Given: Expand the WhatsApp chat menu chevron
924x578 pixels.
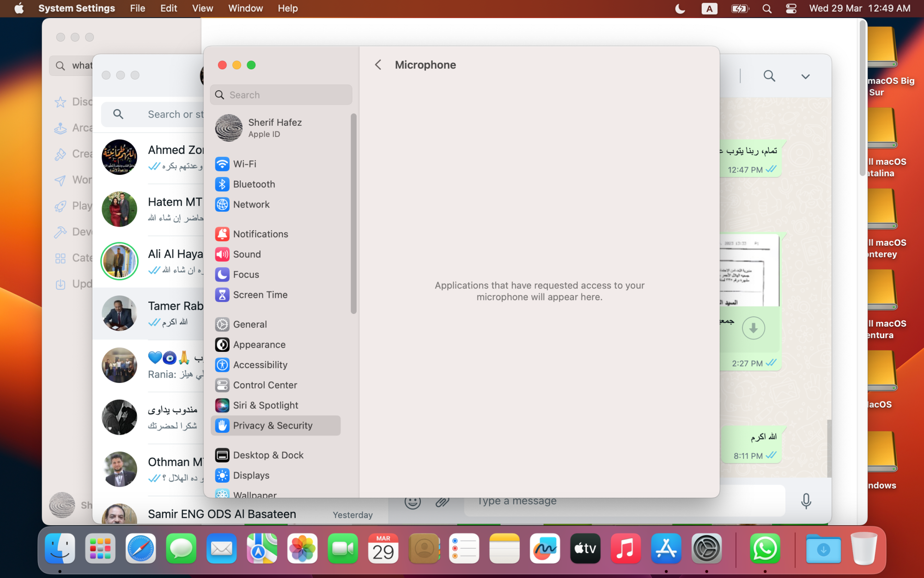Looking at the screenshot, I should tap(805, 76).
